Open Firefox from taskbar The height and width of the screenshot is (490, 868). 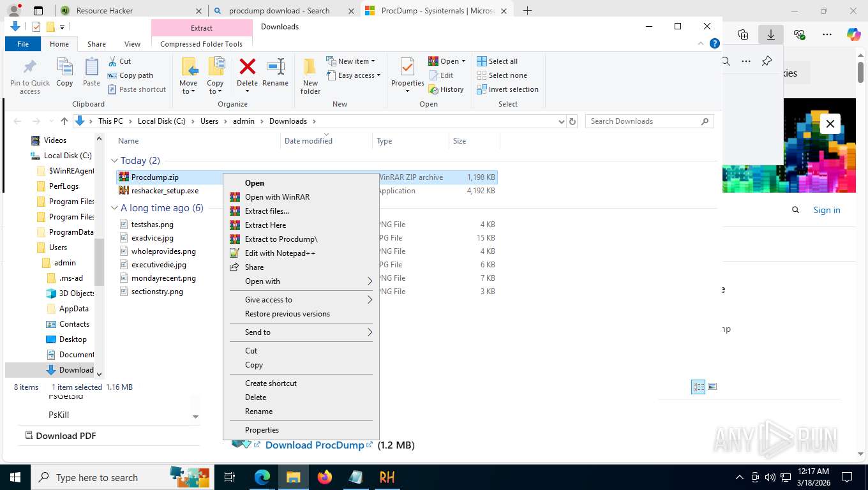325,477
